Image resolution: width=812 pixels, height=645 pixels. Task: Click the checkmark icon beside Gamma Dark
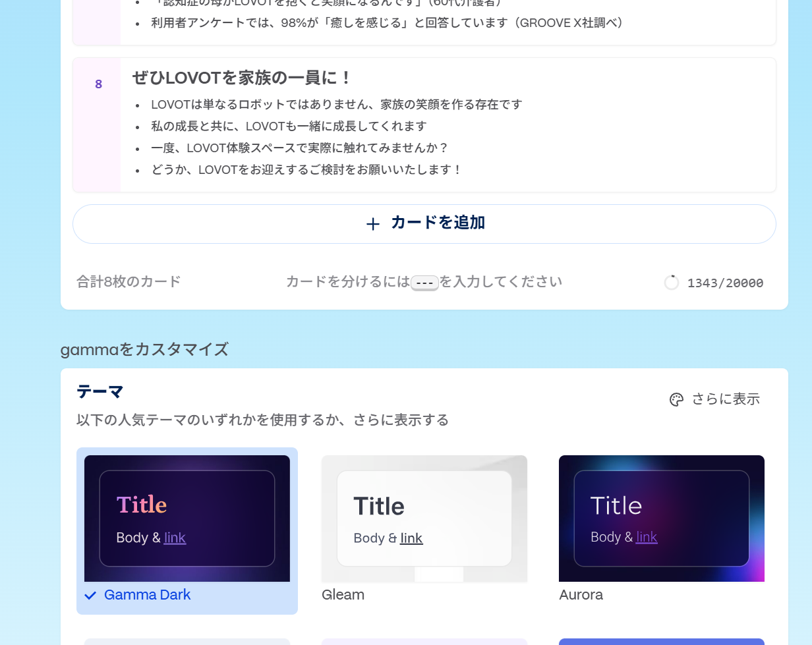click(90, 595)
